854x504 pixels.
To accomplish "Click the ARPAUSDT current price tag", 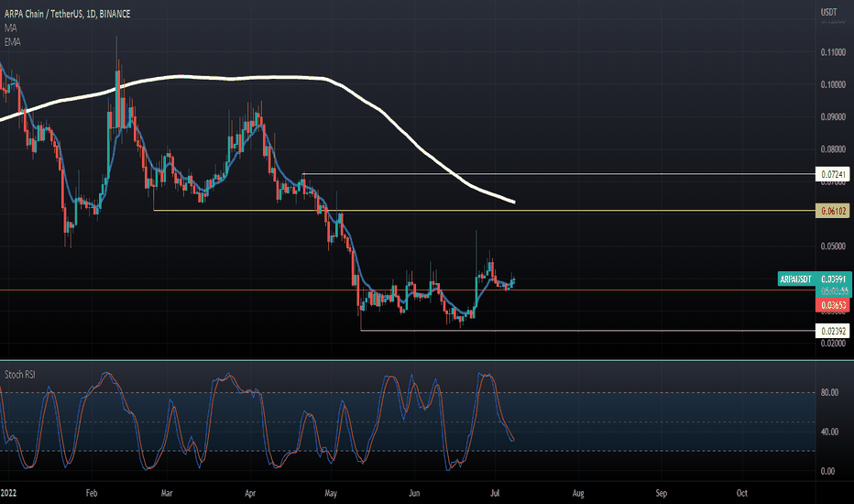I will (815, 279).
